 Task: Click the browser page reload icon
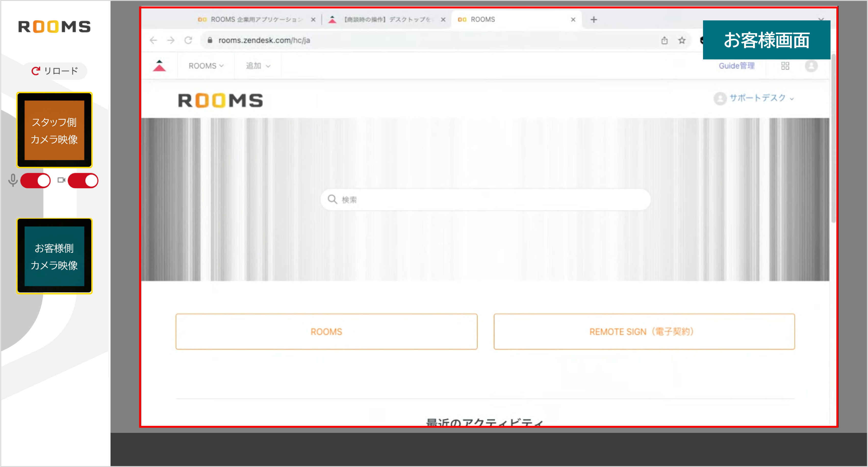[188, 41]
